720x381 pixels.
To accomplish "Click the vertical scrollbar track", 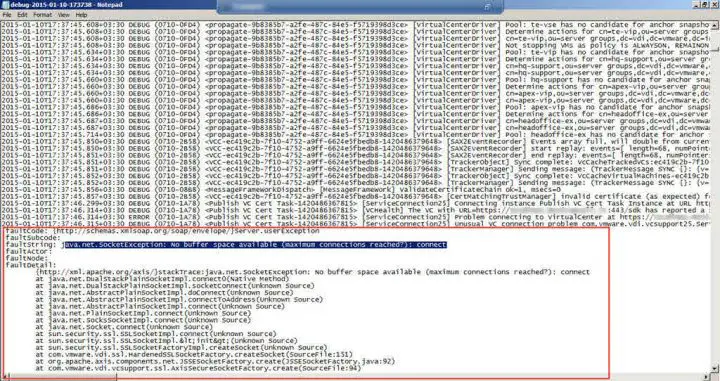I will 715,197.
